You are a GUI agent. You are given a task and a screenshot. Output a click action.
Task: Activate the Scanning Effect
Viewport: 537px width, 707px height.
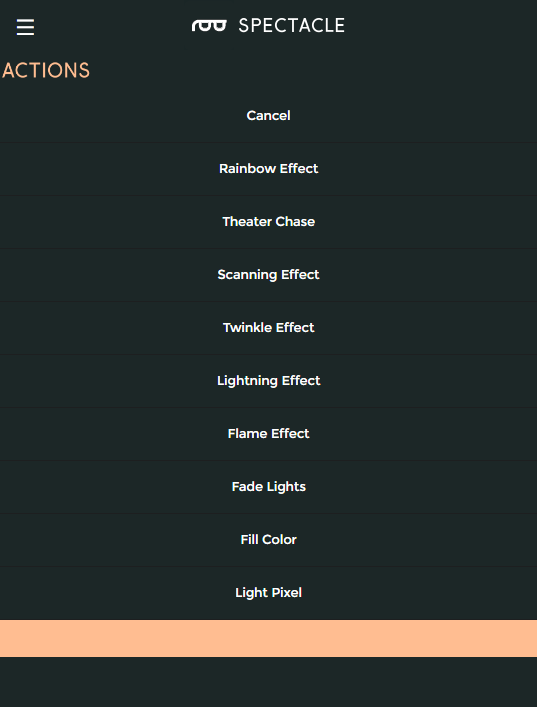click(268, 275)
